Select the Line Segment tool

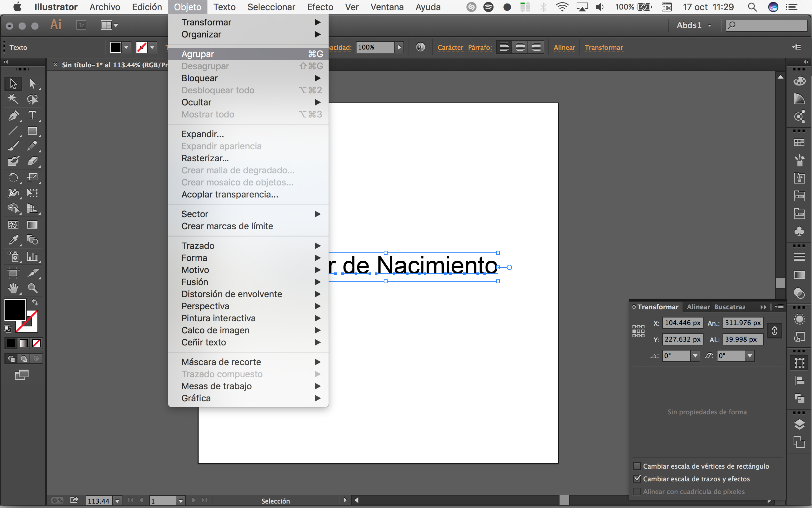tap(13, 131)
